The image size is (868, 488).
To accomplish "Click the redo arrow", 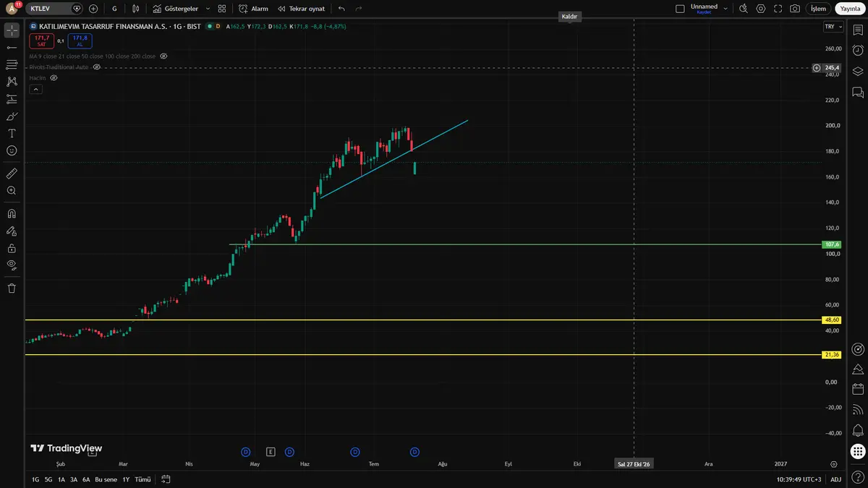I will 358,9.
